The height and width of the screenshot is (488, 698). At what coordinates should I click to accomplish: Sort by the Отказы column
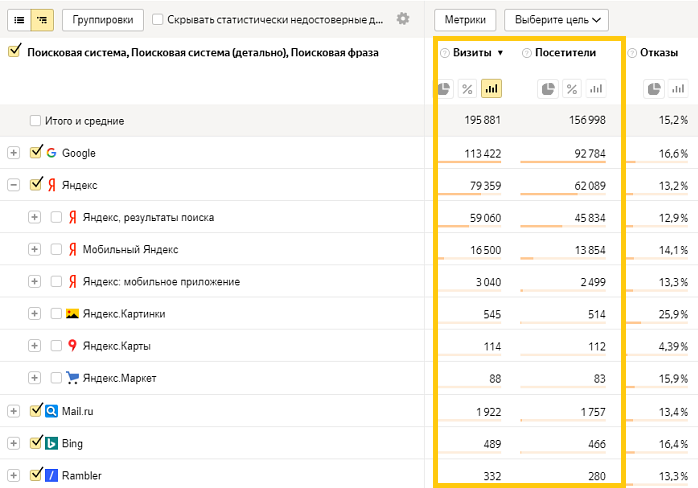point(659,53)
